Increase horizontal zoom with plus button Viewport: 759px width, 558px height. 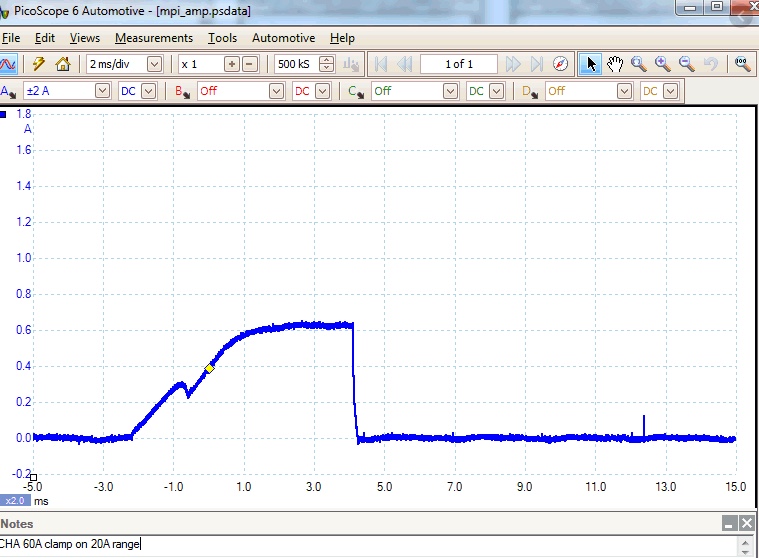click(232, 64)
